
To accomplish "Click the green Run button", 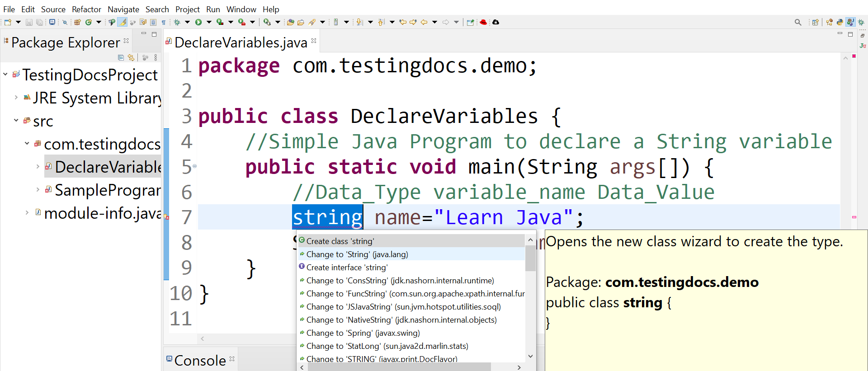I will 198,22.
